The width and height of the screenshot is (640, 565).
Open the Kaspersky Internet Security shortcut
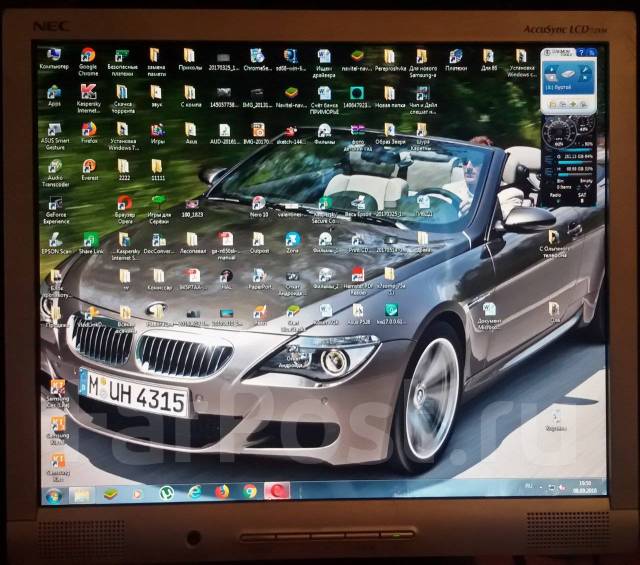coord(88,92)
